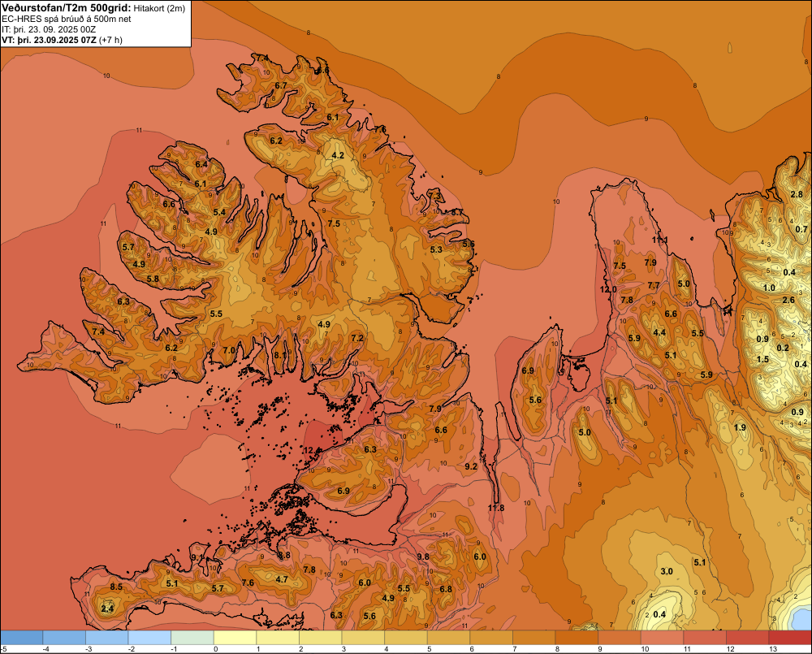Click the 4.4 temperature value on the map

coord(659,332)
